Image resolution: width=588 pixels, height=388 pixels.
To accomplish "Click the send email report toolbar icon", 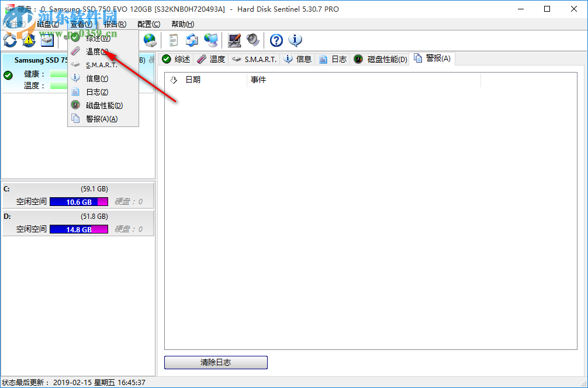I will [192, 40].
